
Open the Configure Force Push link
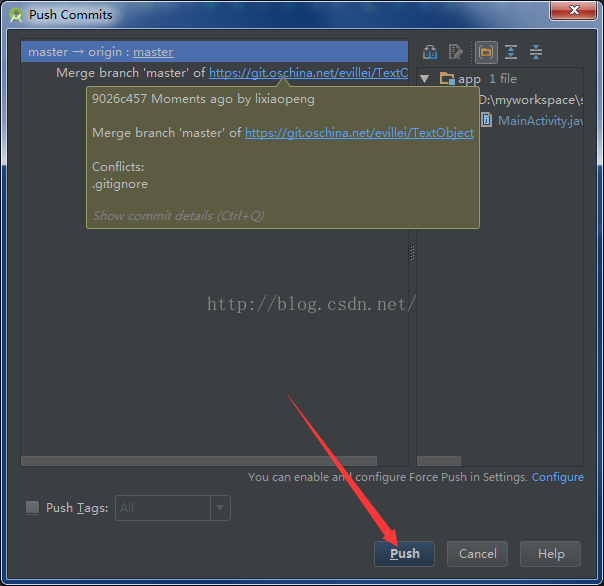pyautogui.click(x=557, y=477)
